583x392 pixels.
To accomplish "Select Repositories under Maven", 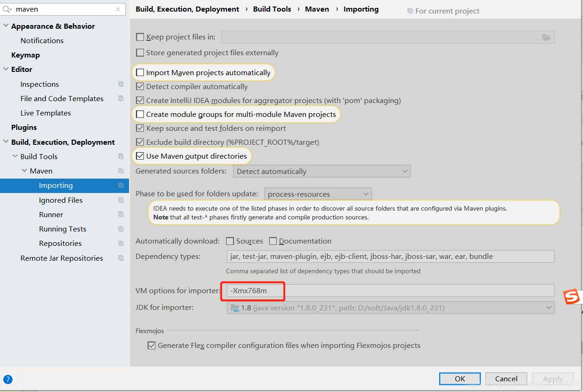I will click(60, 243).
